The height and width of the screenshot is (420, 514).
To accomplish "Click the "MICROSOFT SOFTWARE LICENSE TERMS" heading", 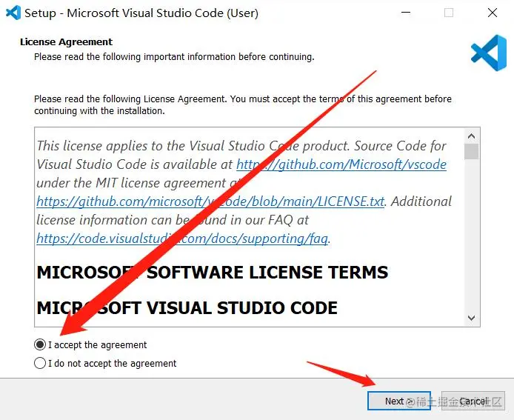I will click(213, 273).
